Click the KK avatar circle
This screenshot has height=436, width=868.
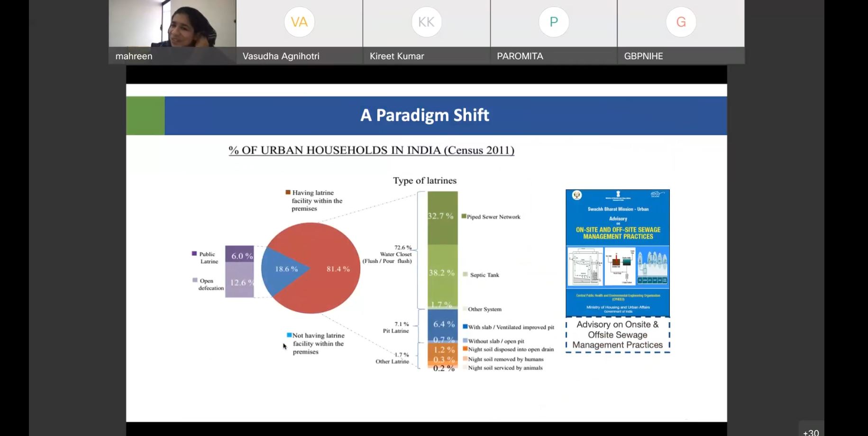point(426,22)
